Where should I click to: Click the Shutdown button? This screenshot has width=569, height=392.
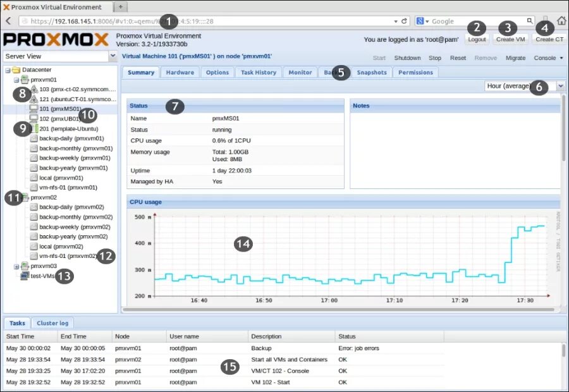click(x=407, y=58)
